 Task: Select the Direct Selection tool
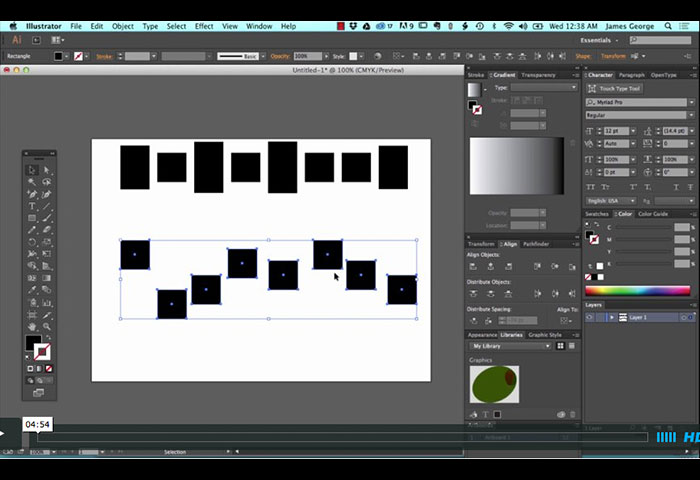click(46, 170)
